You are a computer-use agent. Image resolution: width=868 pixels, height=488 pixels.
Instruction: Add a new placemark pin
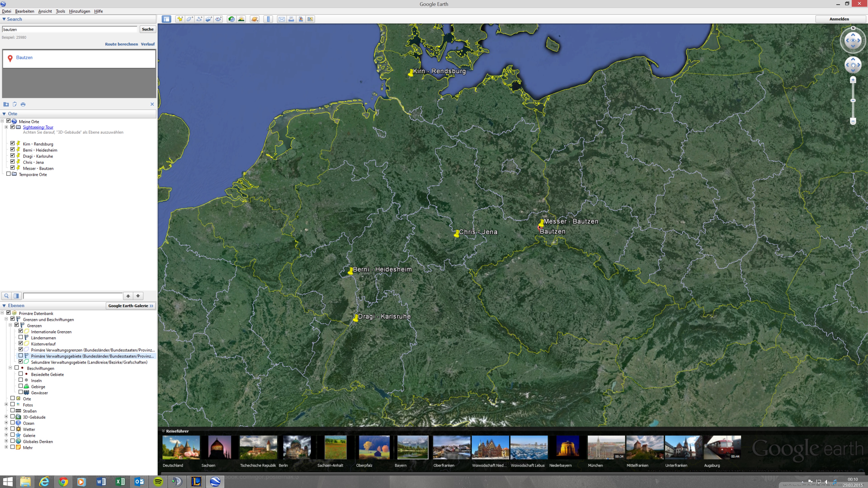[180, 19]
